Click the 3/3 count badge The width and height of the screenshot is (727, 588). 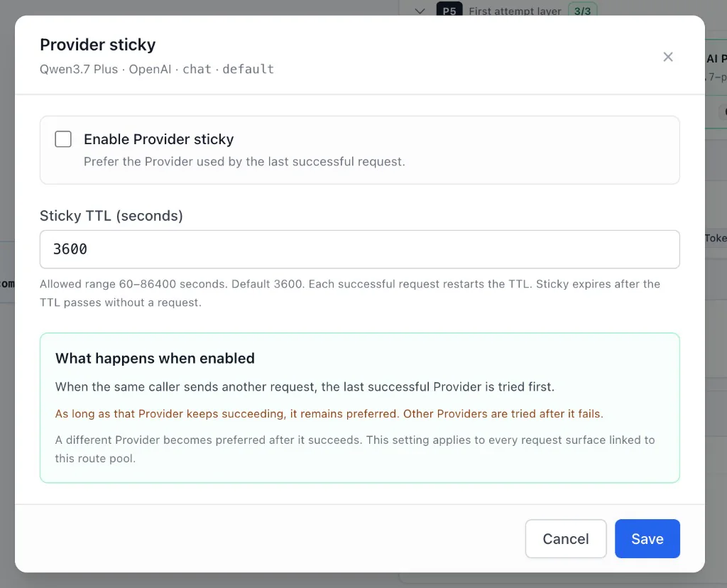coord(582,10)
